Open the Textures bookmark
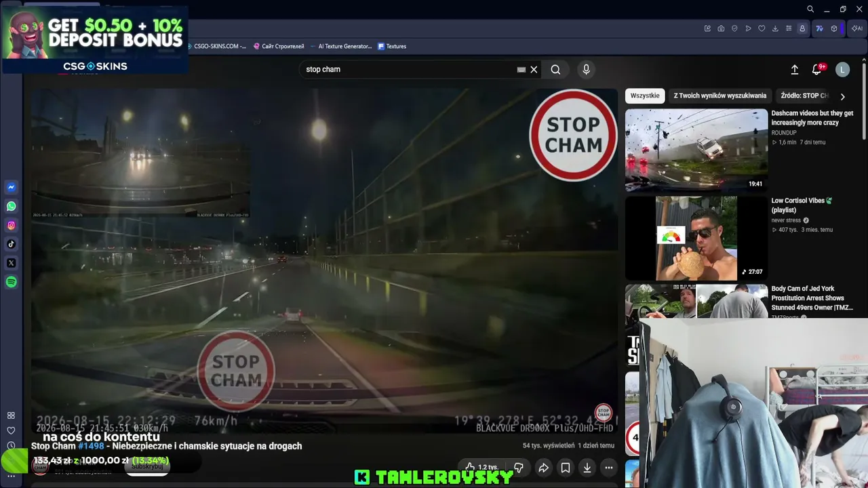The height and width of the screenshot is (488, 868). pos(392,46)
